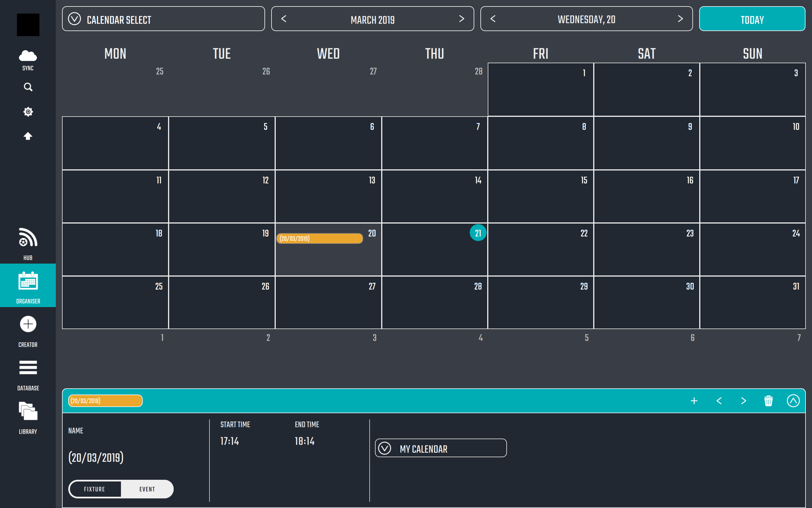Image resolution: width=812 pixels, height=508 pixels.
Task: Click the greyed April 1 date
Action: pyautogui.click(x=162, y=338)
